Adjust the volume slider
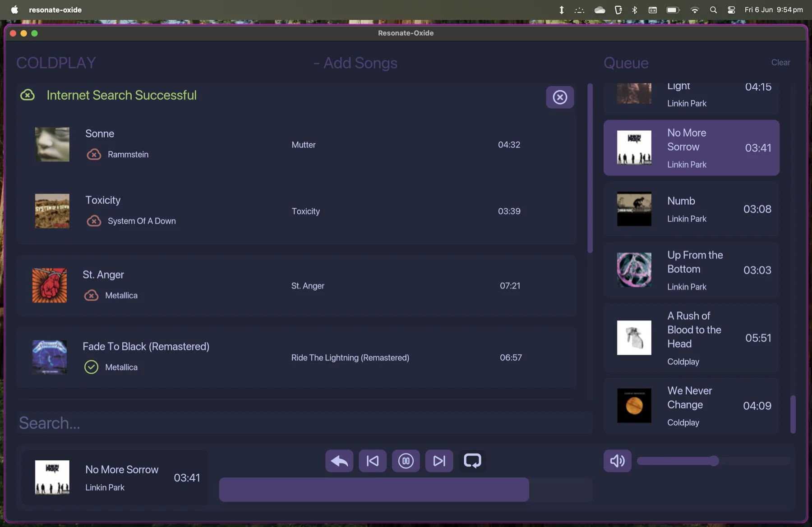Image resolution: width=812 pixels, height=527 pixels. (x=714, y=461)
